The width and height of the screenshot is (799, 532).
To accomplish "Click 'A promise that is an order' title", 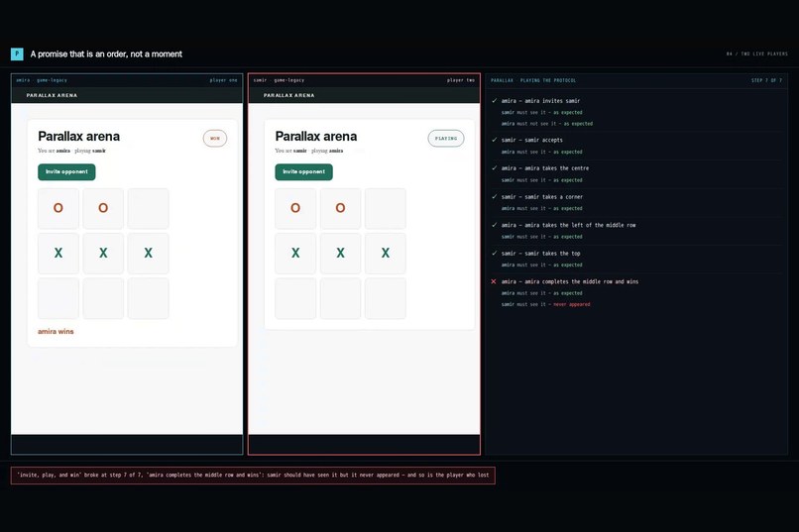I will click(106, 53).
